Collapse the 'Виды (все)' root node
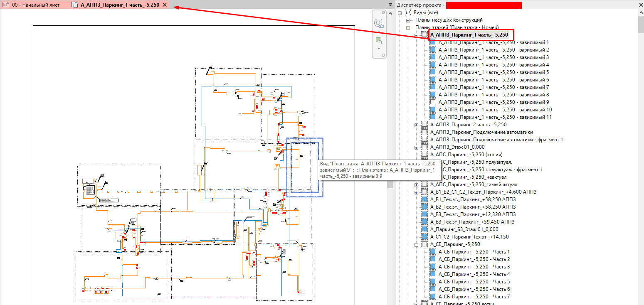The height and width of the screenshot is (305, 644). [x=400, y=12]
